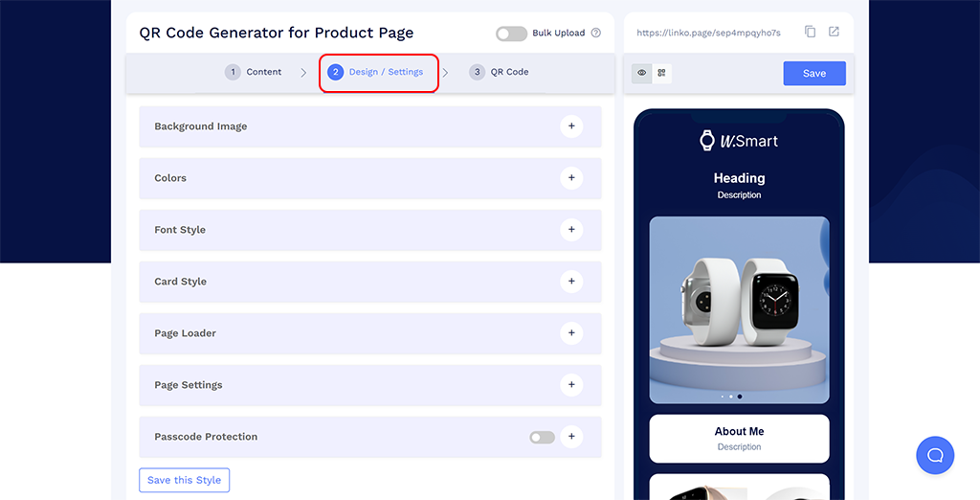980x500 pixels.
Task: Expand the Font Style section
Action: (571, 229)
